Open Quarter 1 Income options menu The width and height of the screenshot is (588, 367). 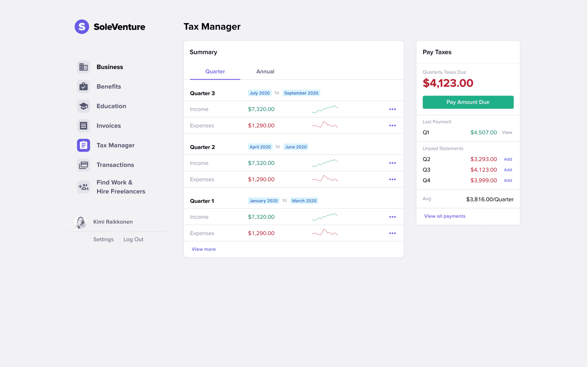click(x=392, y=217)
